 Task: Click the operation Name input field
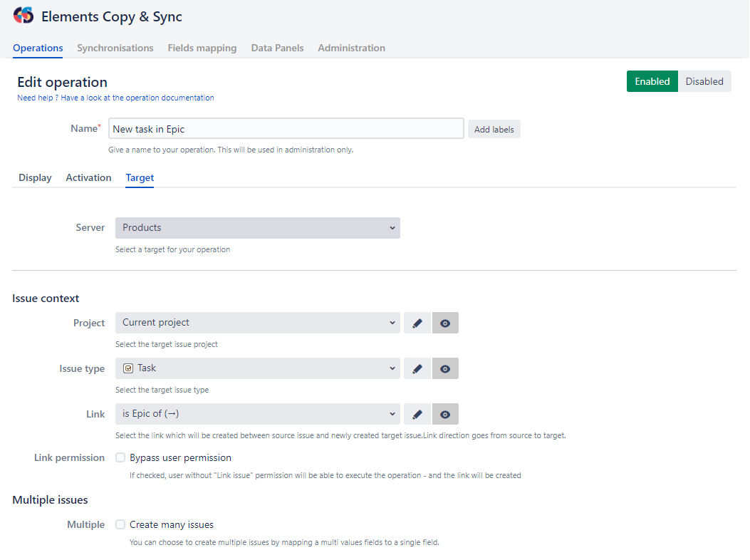(286, 129)
